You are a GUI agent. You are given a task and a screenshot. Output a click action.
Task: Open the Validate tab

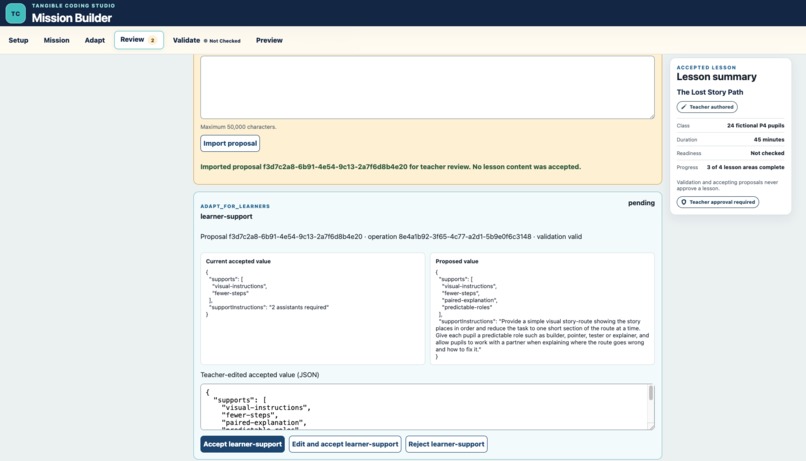pyautogui.click(x=207, y=40)
